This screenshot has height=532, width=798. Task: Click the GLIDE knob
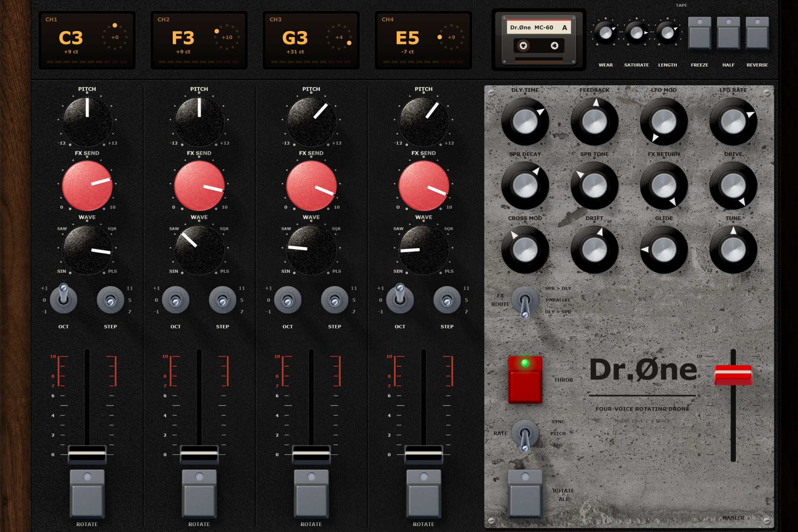coord(664,250)
